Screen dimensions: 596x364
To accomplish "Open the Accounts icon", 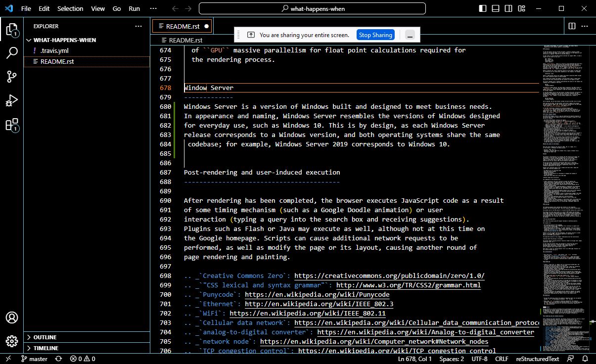I will point(12,318).
